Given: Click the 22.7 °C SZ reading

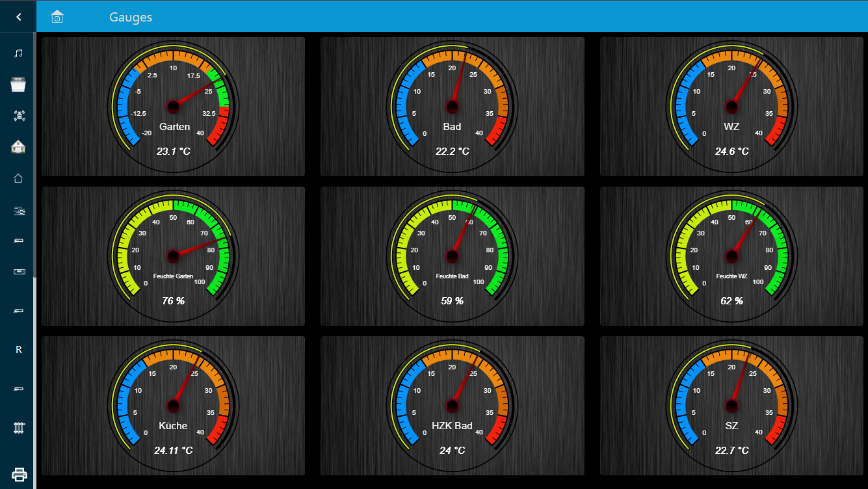Looking at the screenshot, I should point(732,451).
